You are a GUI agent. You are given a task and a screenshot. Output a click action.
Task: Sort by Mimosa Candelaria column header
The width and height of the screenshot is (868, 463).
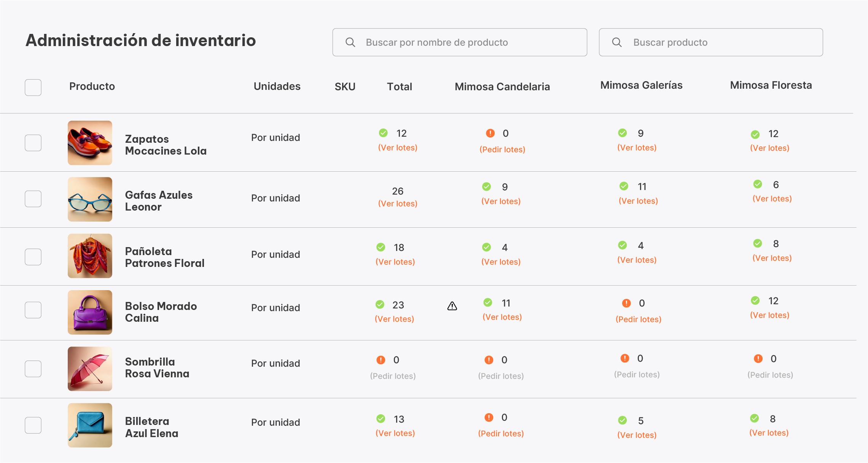click(x=502, y=87)
